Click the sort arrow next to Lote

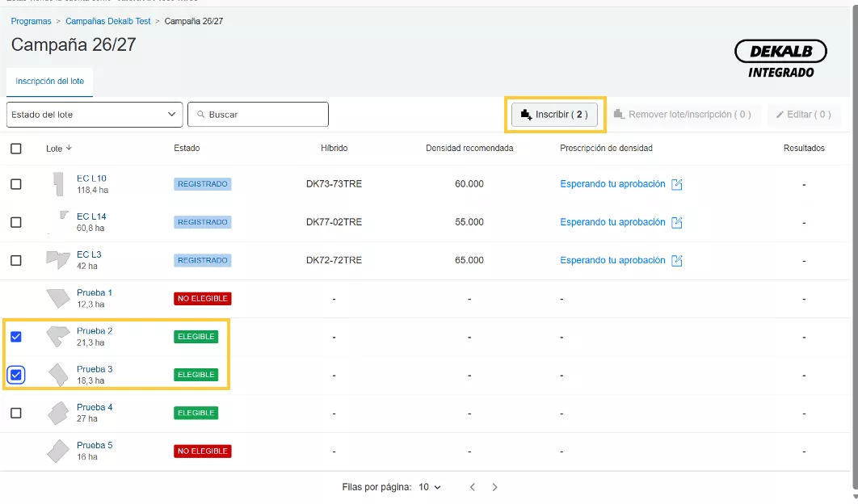[x=69, y=148]
